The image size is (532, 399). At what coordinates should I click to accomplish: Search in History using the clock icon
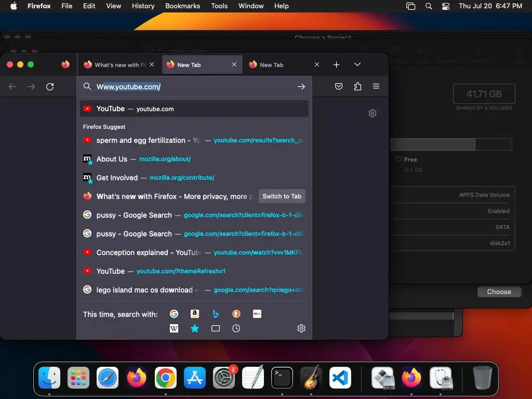click(236, 328)
